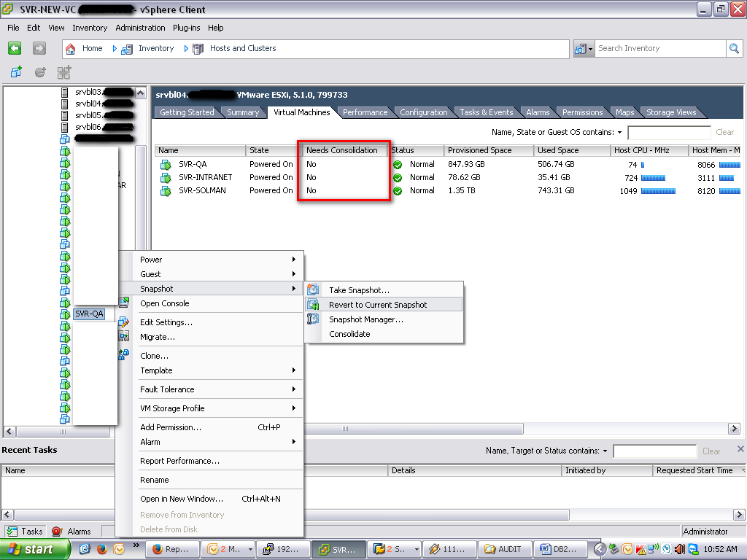Image resolution: width=747 pixels, height=560 pixels.
Task: Select SVR-QA in the inventory tree
Action: (89, 314)
